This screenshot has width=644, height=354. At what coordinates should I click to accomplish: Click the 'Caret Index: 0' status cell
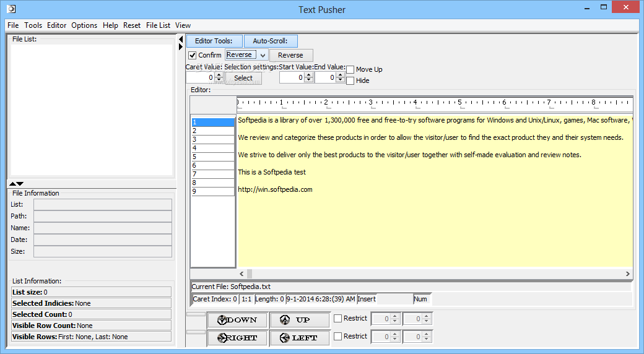pos(215,299)
